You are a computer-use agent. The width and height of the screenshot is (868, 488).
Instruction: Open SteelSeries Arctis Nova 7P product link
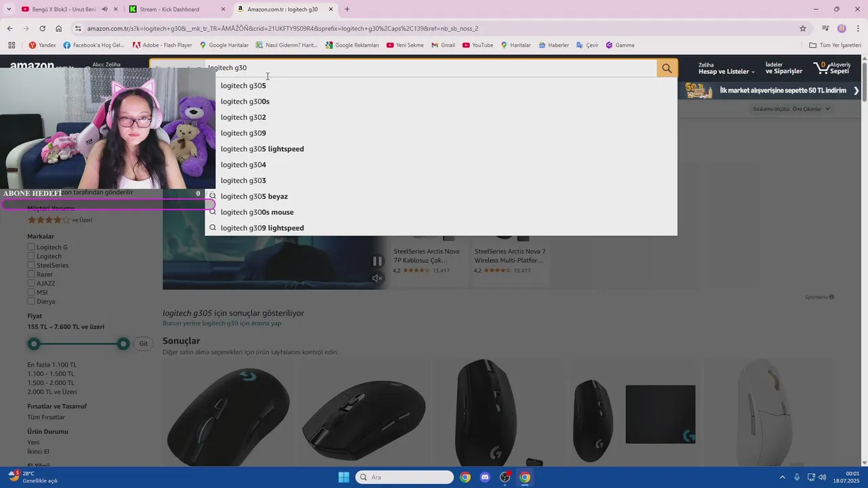(427, 256)
